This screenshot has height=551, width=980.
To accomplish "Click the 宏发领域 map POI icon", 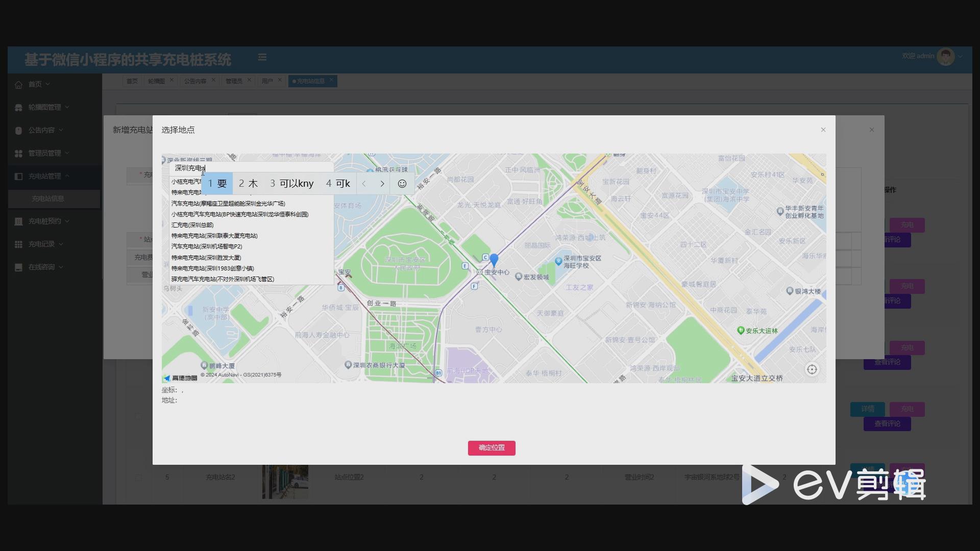I will [518, 277].
